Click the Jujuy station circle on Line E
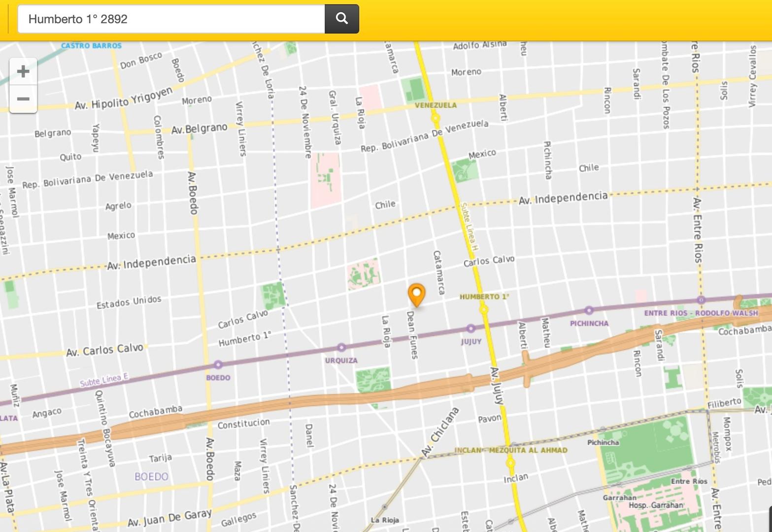772x532 pixels. coord(470,329)
